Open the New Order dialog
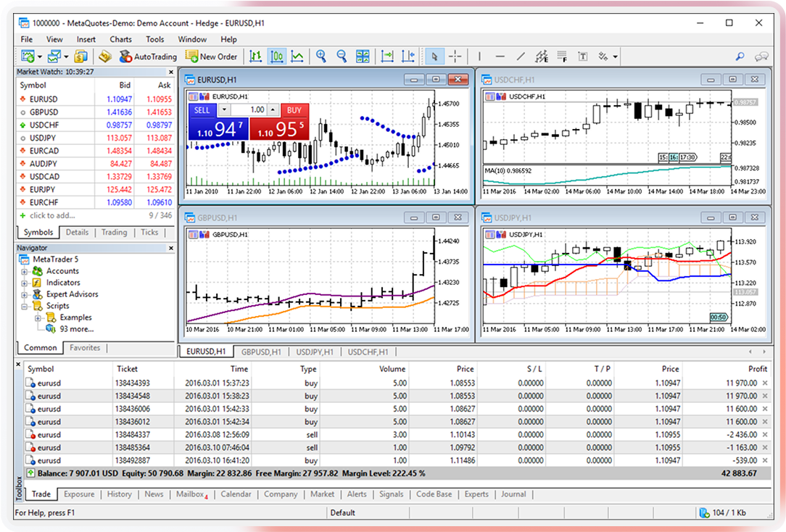Viewport: 786px width, 532px height. (x=211, y=57)
